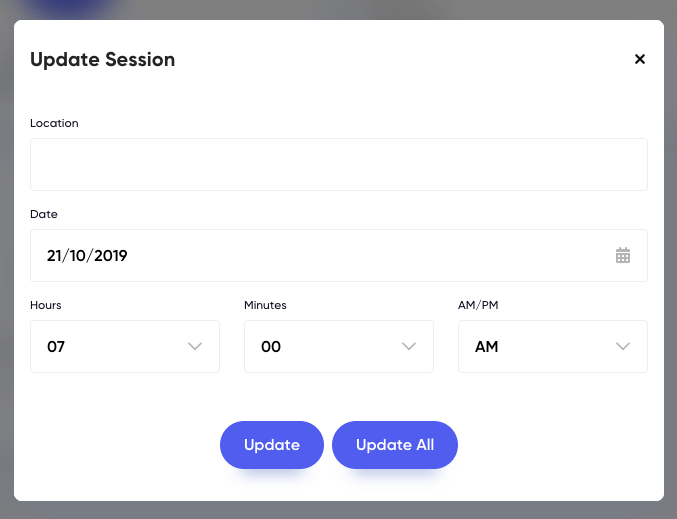677x519 pixels.
Task: Close the Update Session dialog
Action: point(639,59)
